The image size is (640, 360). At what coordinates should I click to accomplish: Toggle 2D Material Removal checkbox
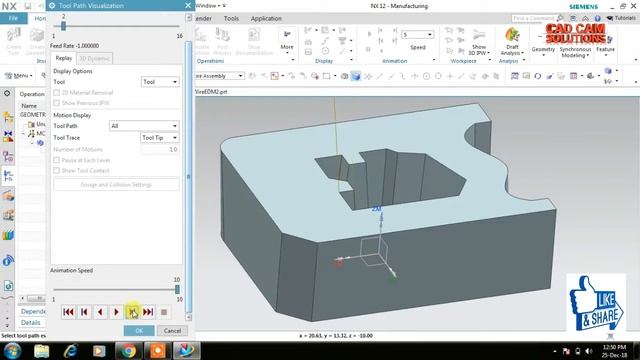click(x=57, y=93)
